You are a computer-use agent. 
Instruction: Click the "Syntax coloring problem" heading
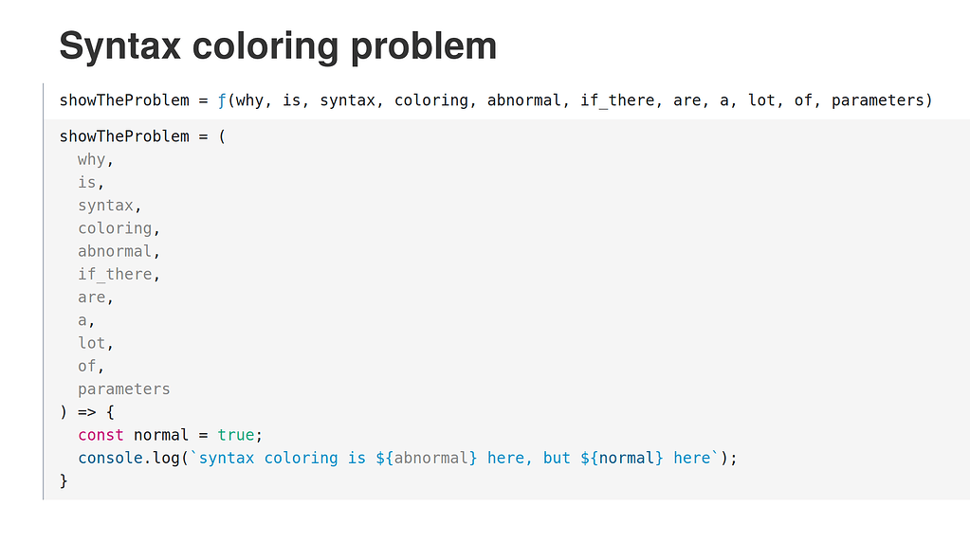point(278,45)
